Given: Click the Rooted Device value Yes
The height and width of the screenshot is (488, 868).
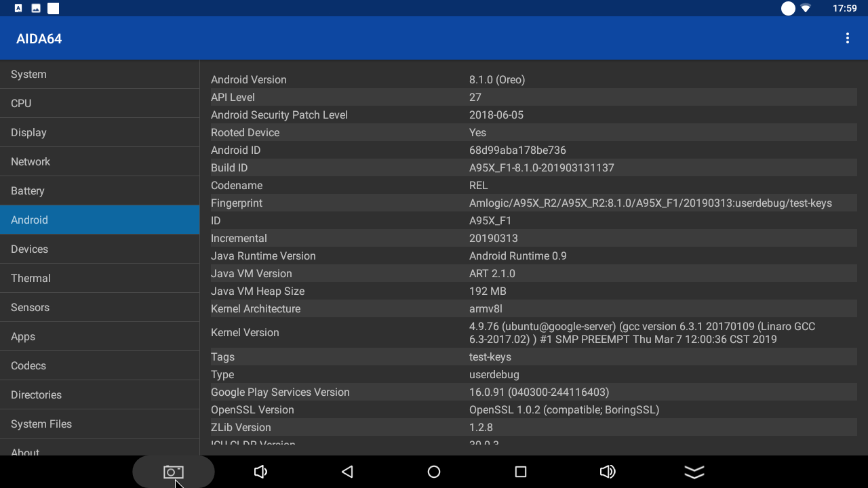Looking at the screenshot, I should pos(478,133).
